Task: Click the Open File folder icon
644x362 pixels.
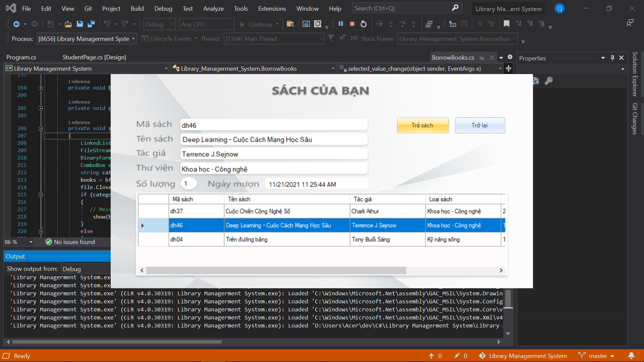Action: point(68,24)
